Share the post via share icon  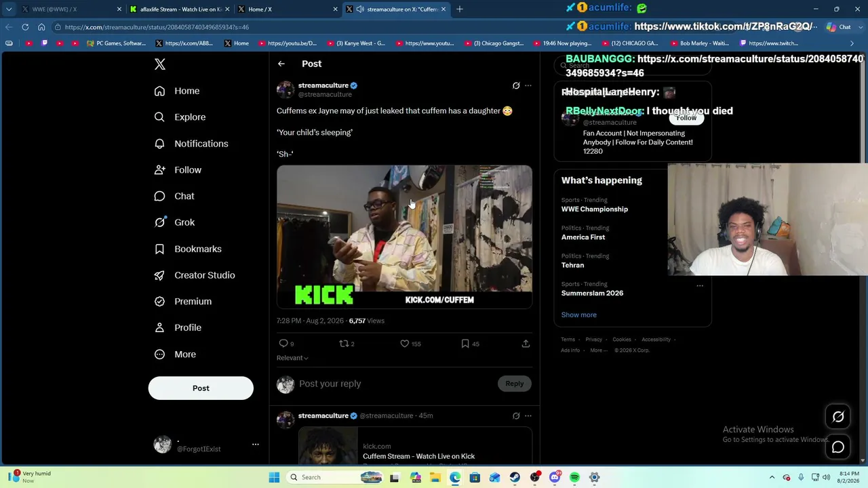tap(526, 344)
